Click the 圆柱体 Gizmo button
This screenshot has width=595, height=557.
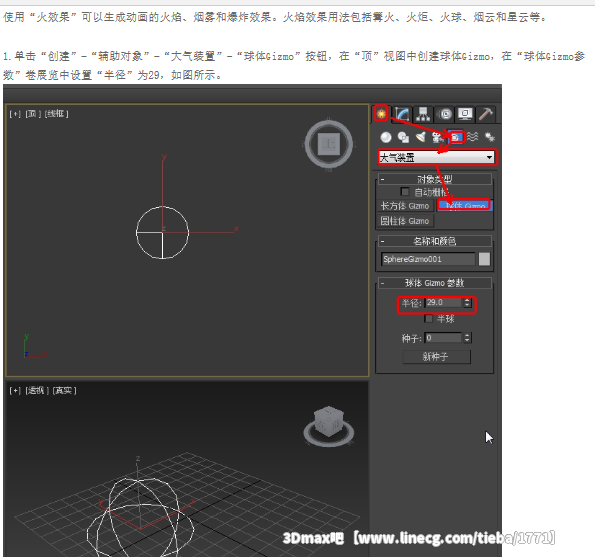405,221
